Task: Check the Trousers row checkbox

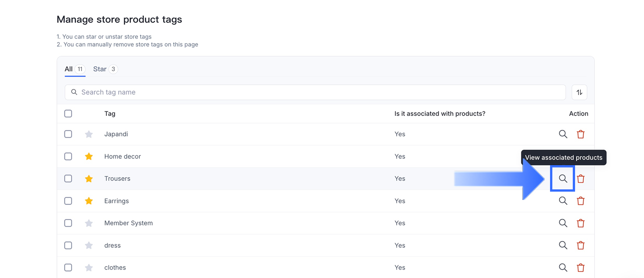Action: 68,178
